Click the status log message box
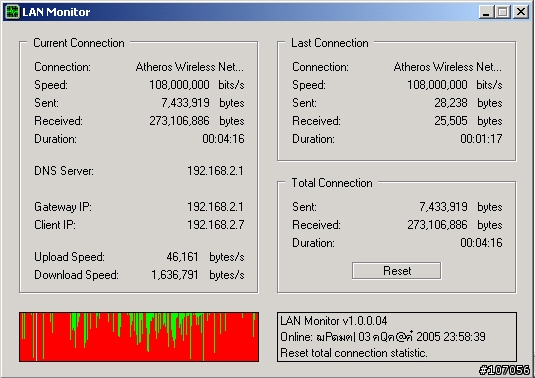This screenshot has width=535, height=378. pyautogui.click(x=397, y=336)
